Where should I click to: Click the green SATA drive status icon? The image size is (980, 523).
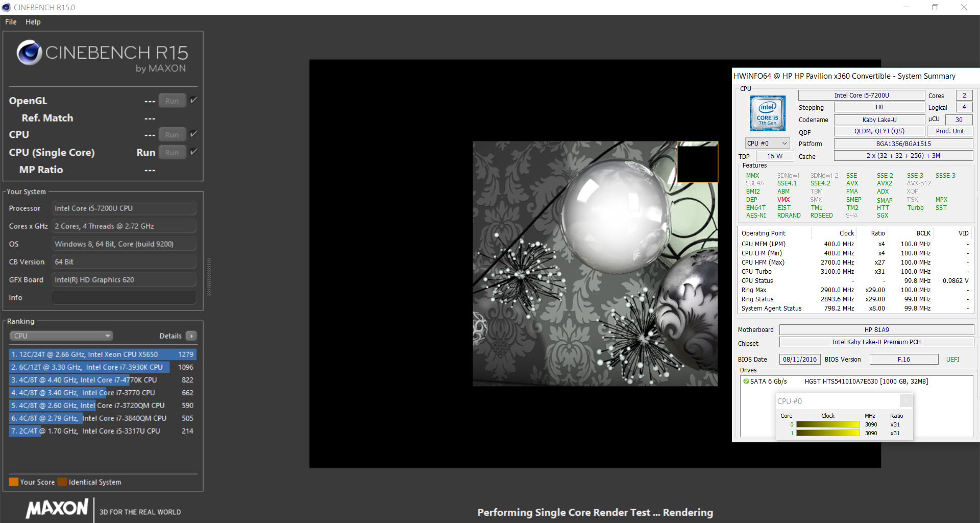coord(746,382)
